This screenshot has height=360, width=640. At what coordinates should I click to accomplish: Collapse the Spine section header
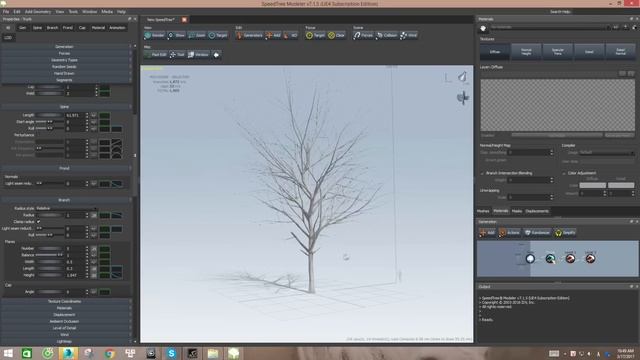click(x=64, y=107)
